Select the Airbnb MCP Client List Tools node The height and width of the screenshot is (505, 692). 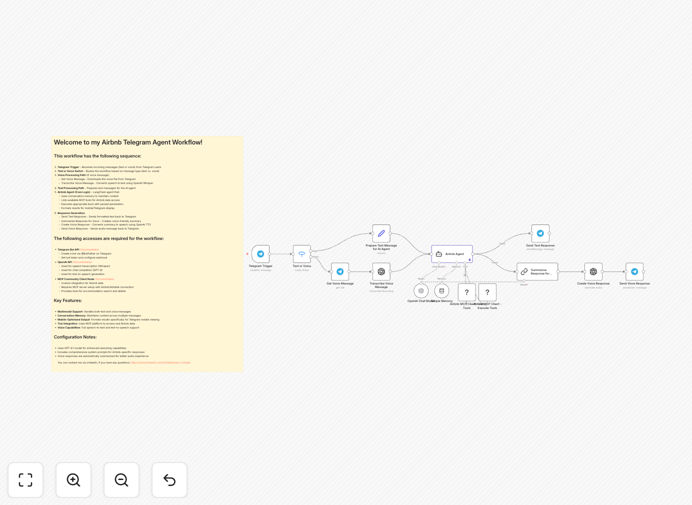click(466, 292)
